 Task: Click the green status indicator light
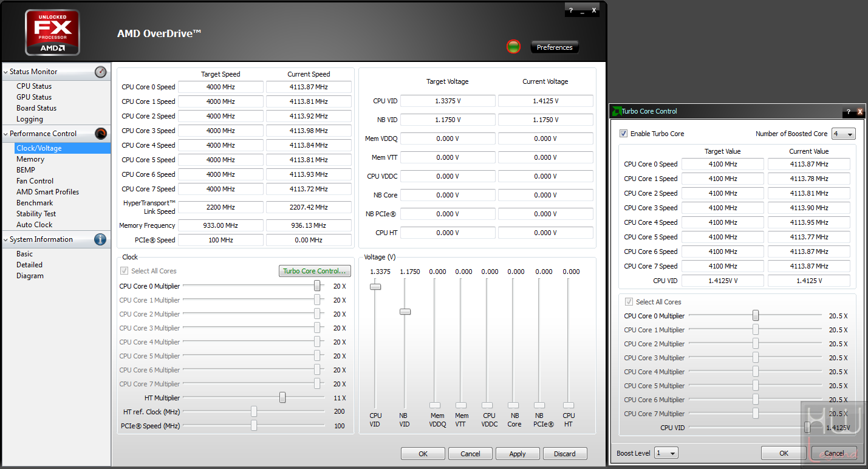click(x=514, y=47)
